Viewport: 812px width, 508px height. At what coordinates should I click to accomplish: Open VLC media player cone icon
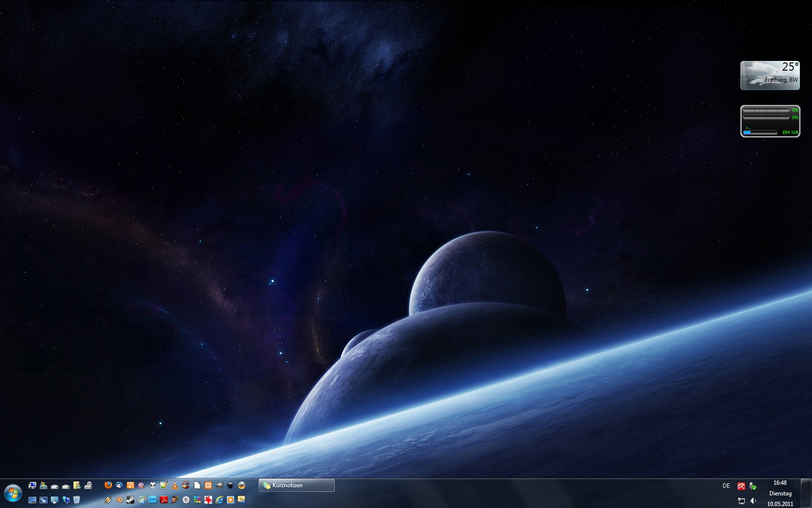point(175,485)
